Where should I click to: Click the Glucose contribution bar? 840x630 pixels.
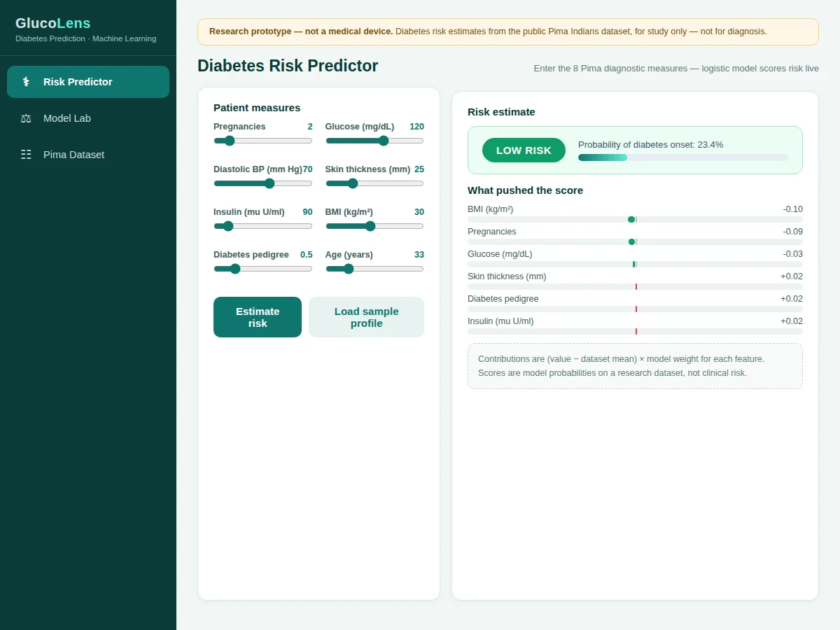point(635,264)
